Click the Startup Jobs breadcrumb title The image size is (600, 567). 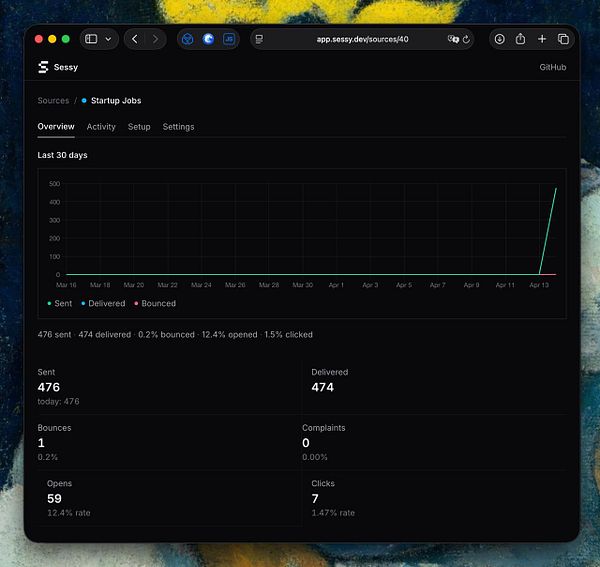pos(116,101)
